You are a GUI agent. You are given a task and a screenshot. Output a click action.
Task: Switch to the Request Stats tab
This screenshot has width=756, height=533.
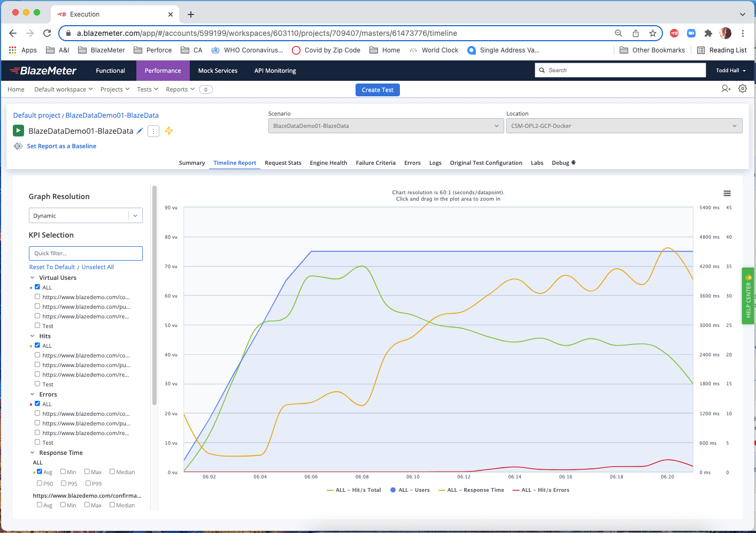(x=283, y=163)
